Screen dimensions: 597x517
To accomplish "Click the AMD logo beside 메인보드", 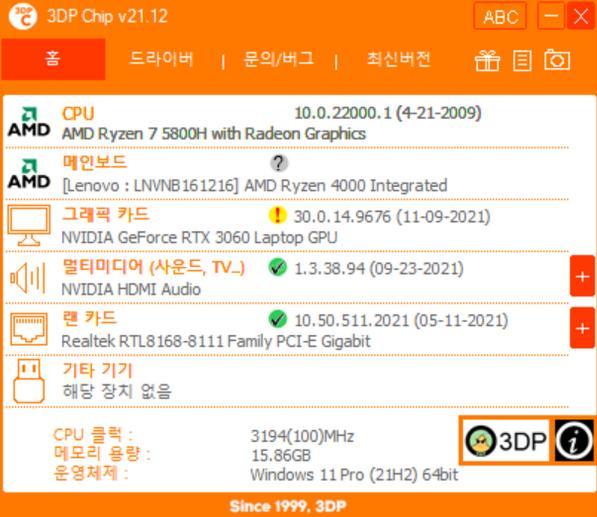I will tap(29, 174).
